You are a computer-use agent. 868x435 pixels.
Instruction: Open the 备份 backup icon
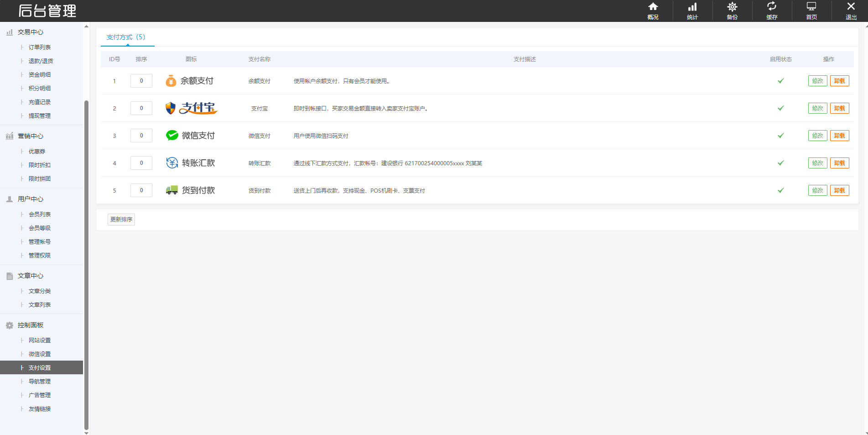732,10
